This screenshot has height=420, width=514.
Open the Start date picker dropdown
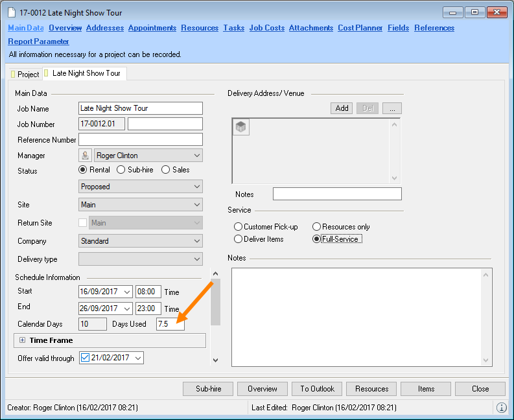pyautogui.click(x=126, y=292)
